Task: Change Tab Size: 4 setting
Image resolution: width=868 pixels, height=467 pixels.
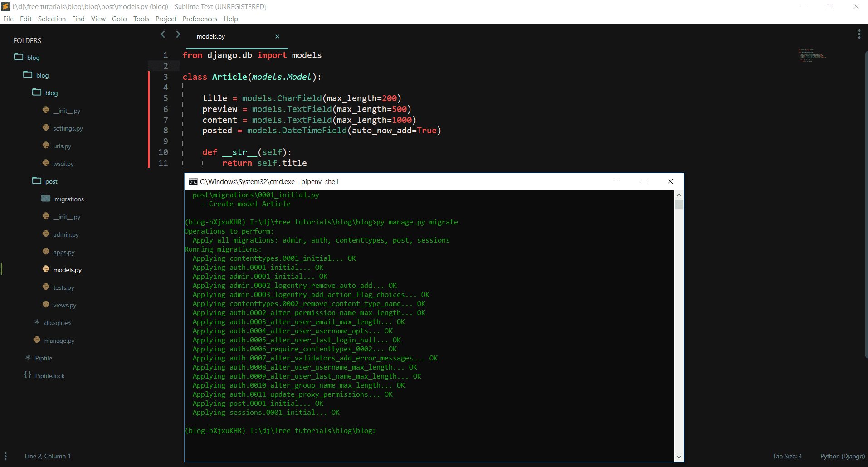Action: click(x=787, y=456)
